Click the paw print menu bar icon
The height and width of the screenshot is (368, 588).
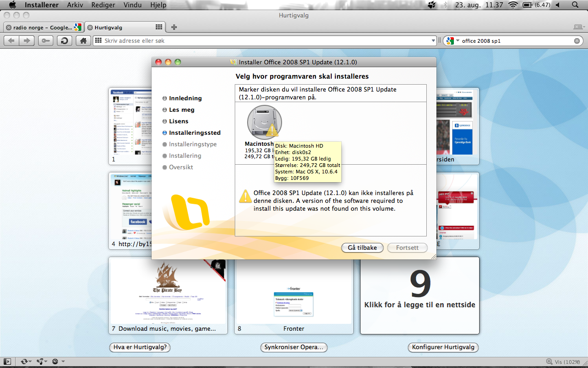[x=432, y=5]
